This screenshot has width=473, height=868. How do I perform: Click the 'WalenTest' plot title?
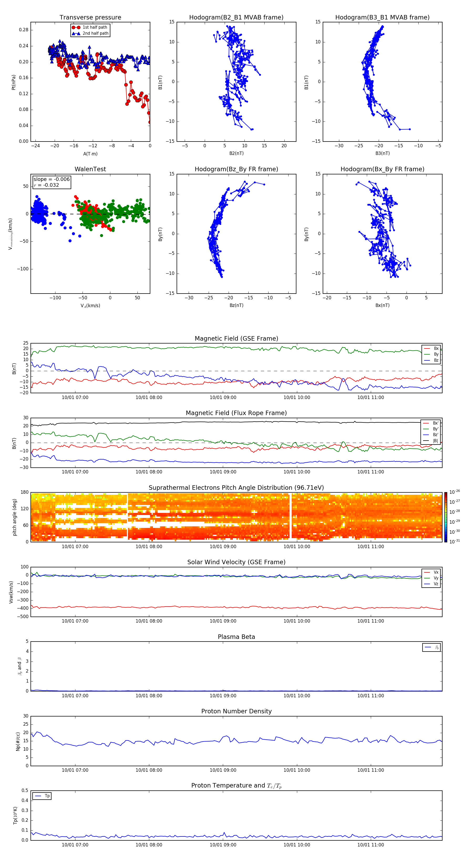point(90,169)
